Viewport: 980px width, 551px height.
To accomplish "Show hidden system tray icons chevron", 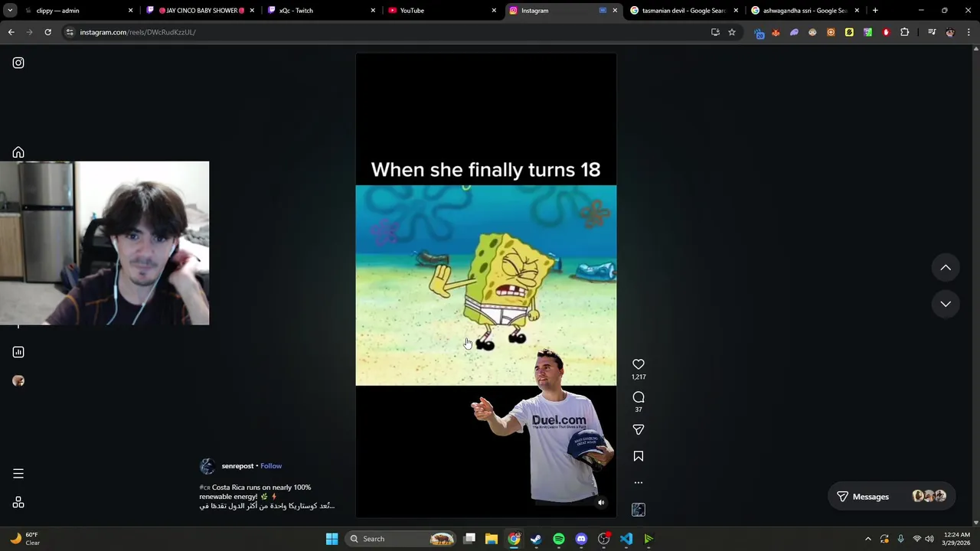I will pyautogui.click(x=867, y=539).
